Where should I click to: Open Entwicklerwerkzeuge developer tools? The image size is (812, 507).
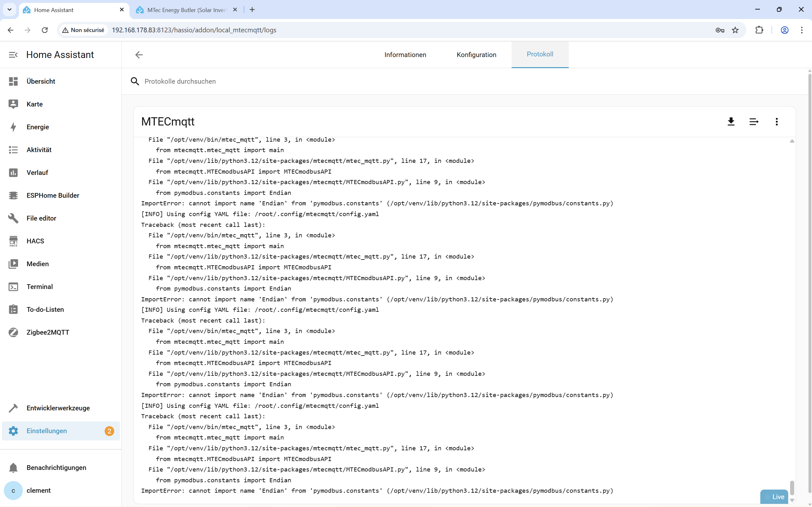pos(58,408)
